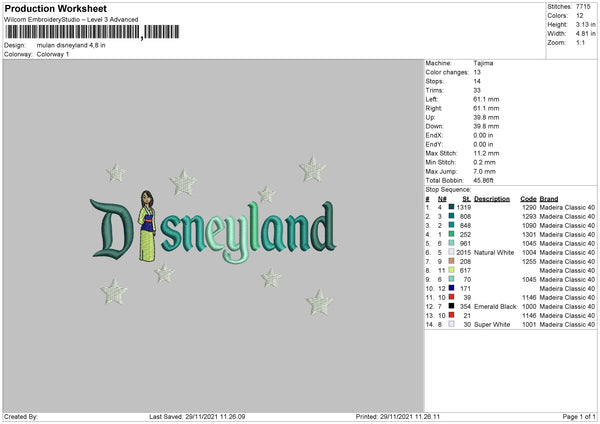Select the Stitches value 7715
Viewport: 600px width, 424px height.
click(x=583, y=7)
